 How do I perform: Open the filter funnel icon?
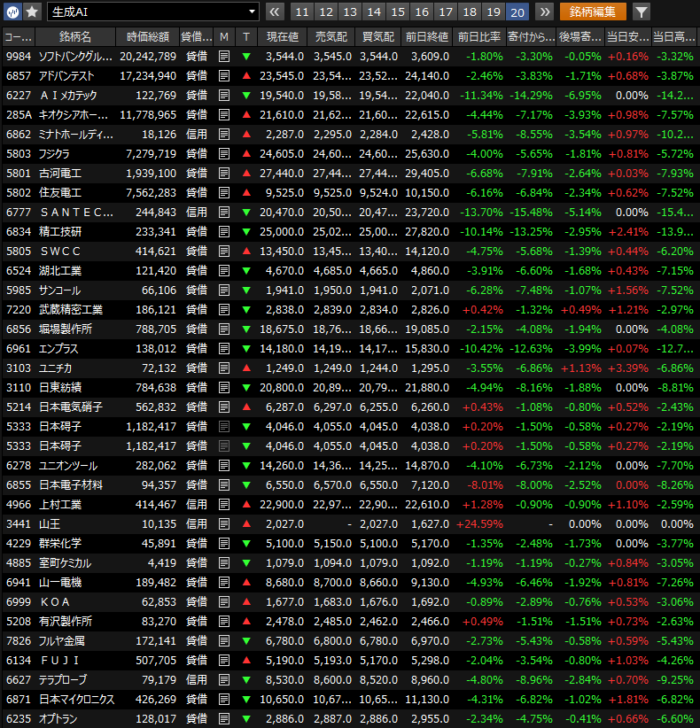tap(642, 12)
